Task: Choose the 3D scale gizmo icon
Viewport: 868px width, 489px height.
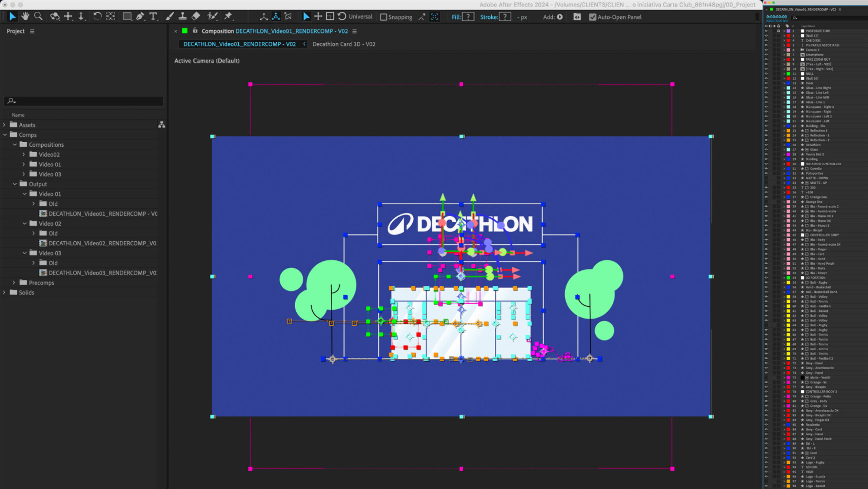Action: click(330, 16)
